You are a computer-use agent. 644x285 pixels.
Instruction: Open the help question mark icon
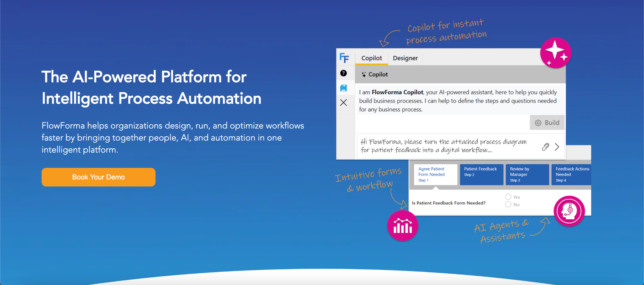[x=343, y=73]
